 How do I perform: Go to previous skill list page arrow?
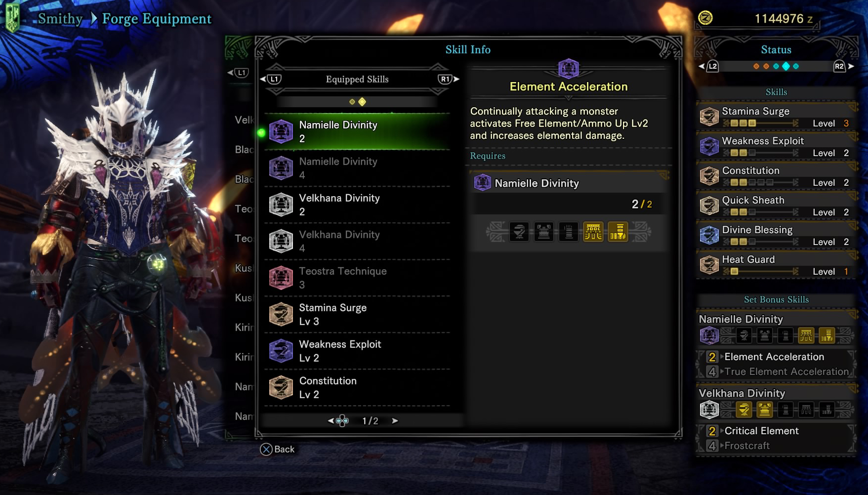click(331, 421)
